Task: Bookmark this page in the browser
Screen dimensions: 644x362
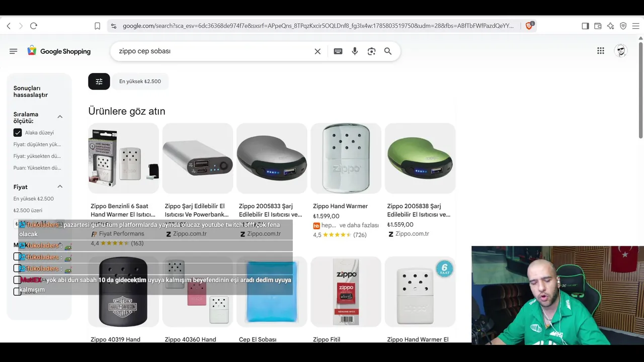Action: 98,26
